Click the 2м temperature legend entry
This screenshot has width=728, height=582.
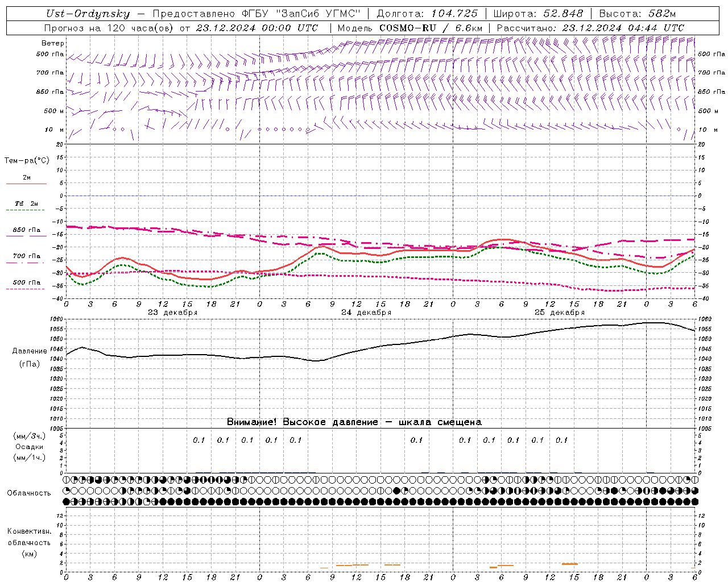click(x=27, y=178)
